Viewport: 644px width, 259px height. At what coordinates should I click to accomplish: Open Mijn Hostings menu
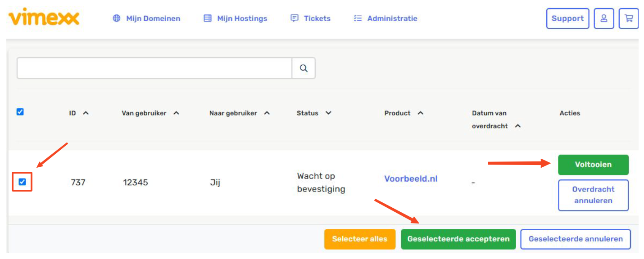[x=236, y=18]
